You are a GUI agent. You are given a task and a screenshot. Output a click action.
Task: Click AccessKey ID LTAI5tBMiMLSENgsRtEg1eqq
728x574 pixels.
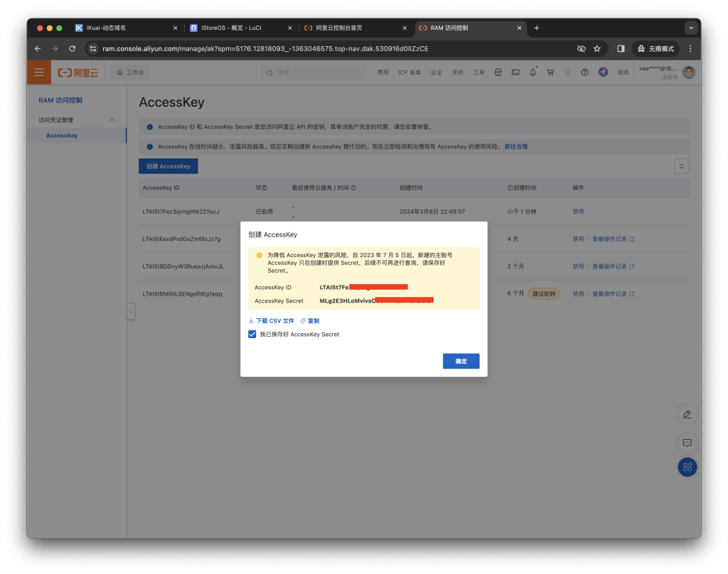click(182, 293)
